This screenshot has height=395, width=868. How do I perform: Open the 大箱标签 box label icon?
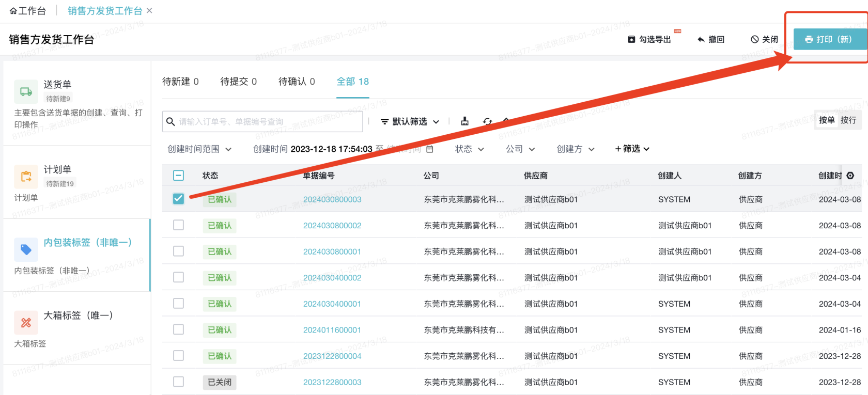[26, 323]
